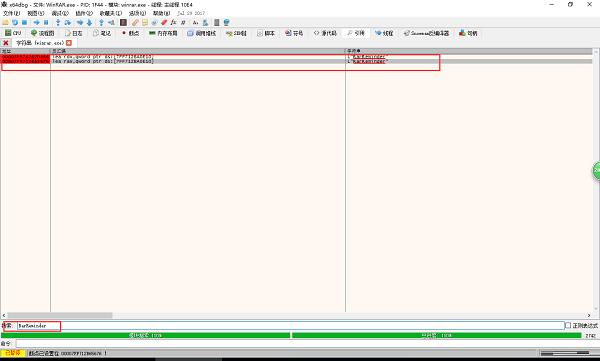This screenshot has width=600, height=361.
Task: Switch to the Handles tab
Action: click(468, 33)
